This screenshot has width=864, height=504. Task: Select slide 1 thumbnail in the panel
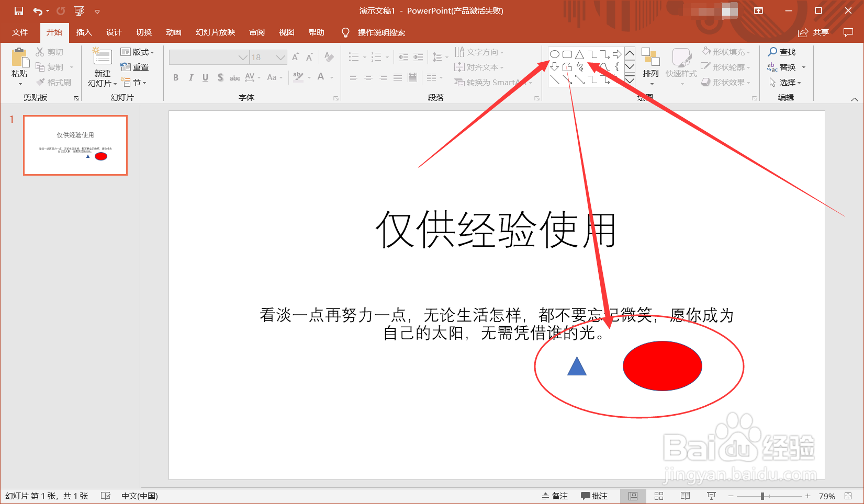[x=74, y=145]
